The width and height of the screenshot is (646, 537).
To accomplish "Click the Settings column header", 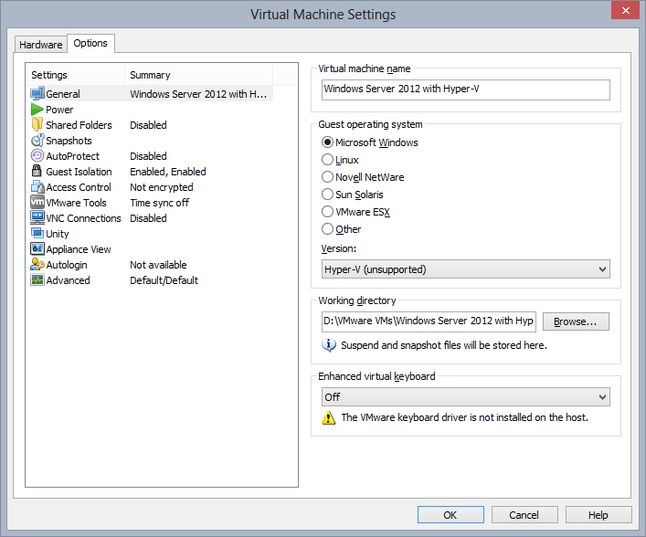I will point(76,75).
